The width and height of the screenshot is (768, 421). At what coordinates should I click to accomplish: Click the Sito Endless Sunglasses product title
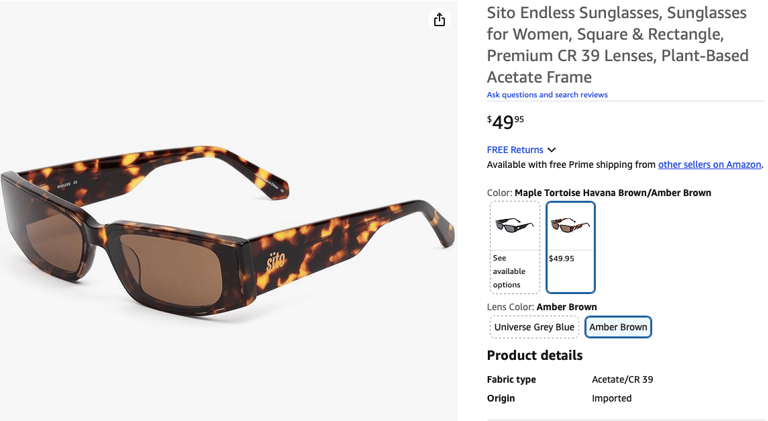click(x=617, y=45)
